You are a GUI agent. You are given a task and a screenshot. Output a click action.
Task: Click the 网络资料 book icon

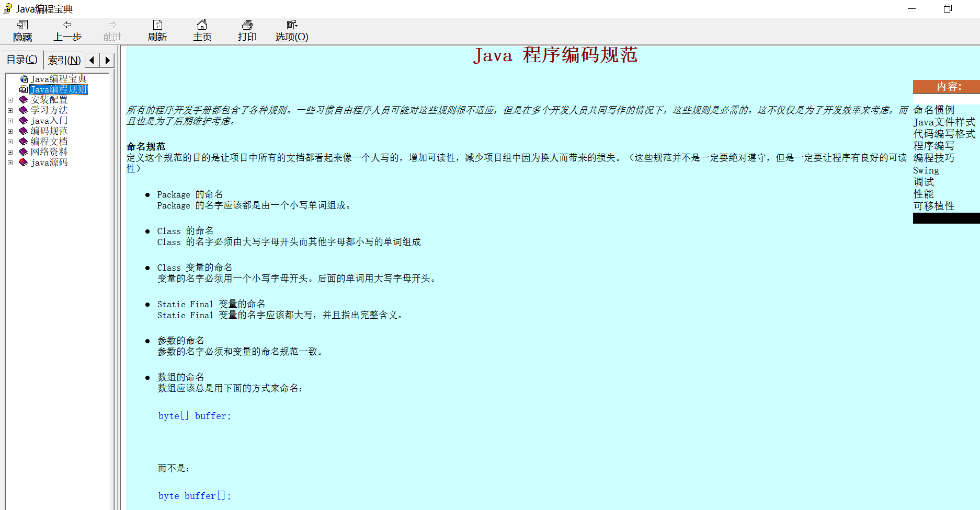pyautogui.click(x=24, y=152)
